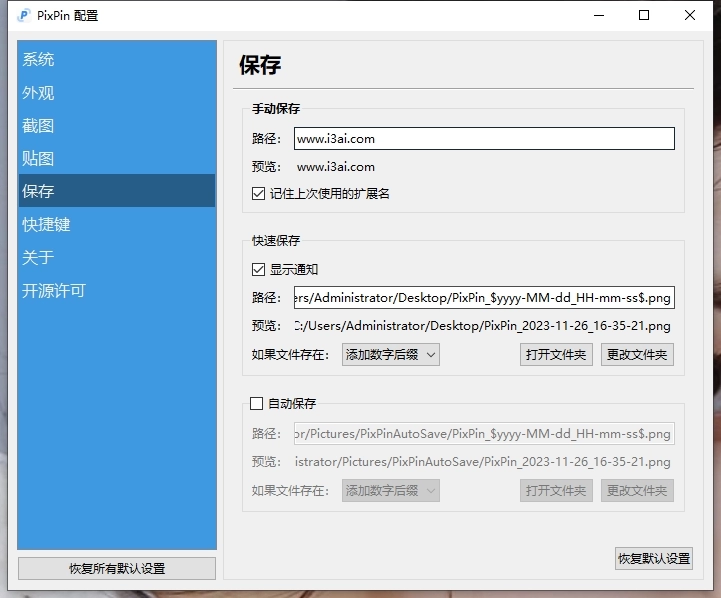Click 快速保存 打开文件夹 button

[556, 354]
